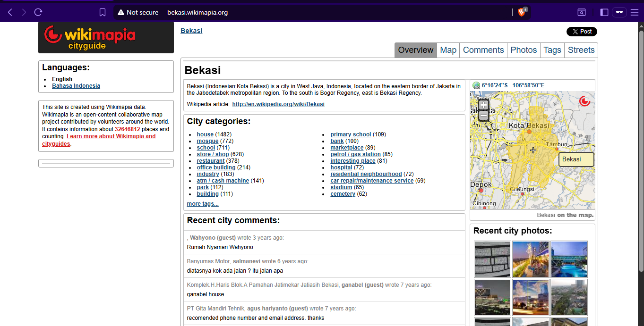Open the hospital category link
The height and width of the screenshot is (326, 644).
342,167
